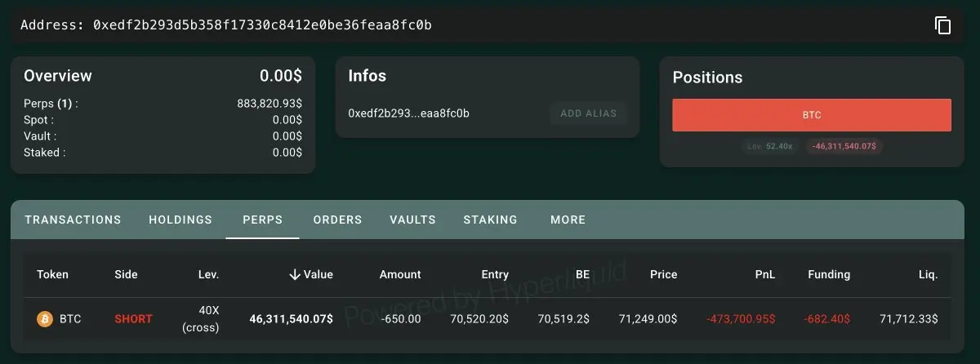Sort by the Value column arrow

click(295, 274)
